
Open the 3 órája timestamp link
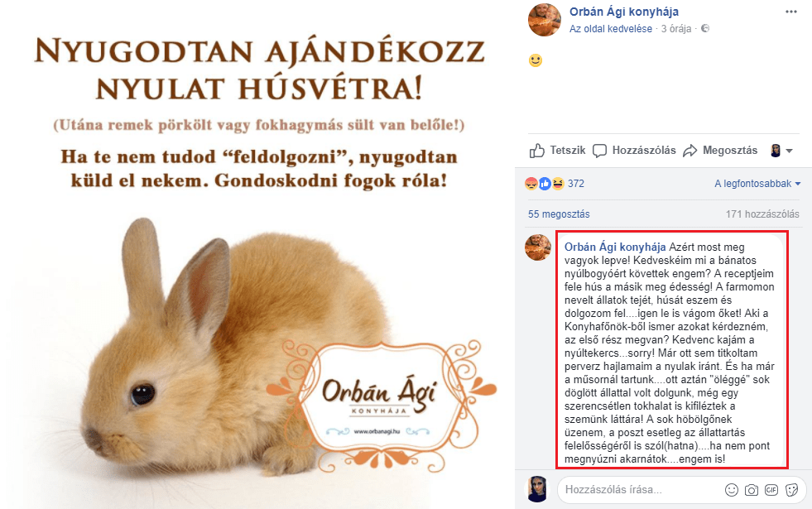coord(675,29)
